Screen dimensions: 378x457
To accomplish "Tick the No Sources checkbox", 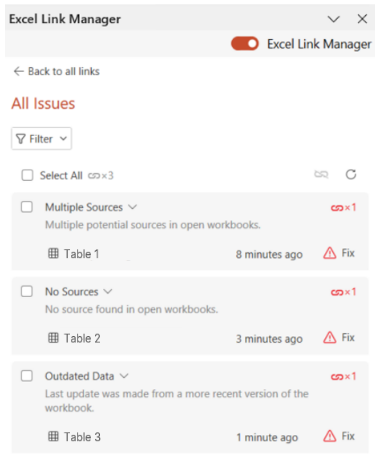I will click(x=27, y=291).
